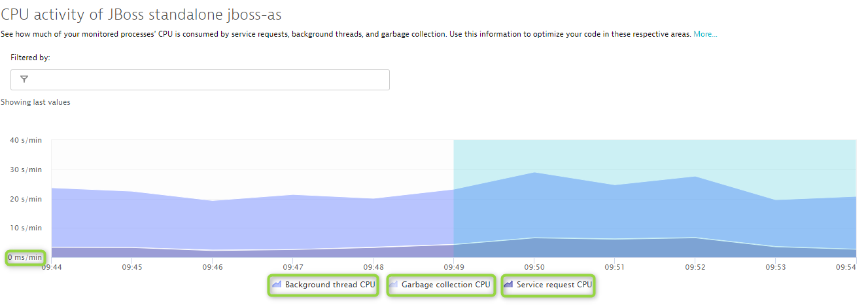Screen dimensions: 868x305
Task: Click the 40 s/min axis label
Action: pyautogui.click(x=26, y=140)
